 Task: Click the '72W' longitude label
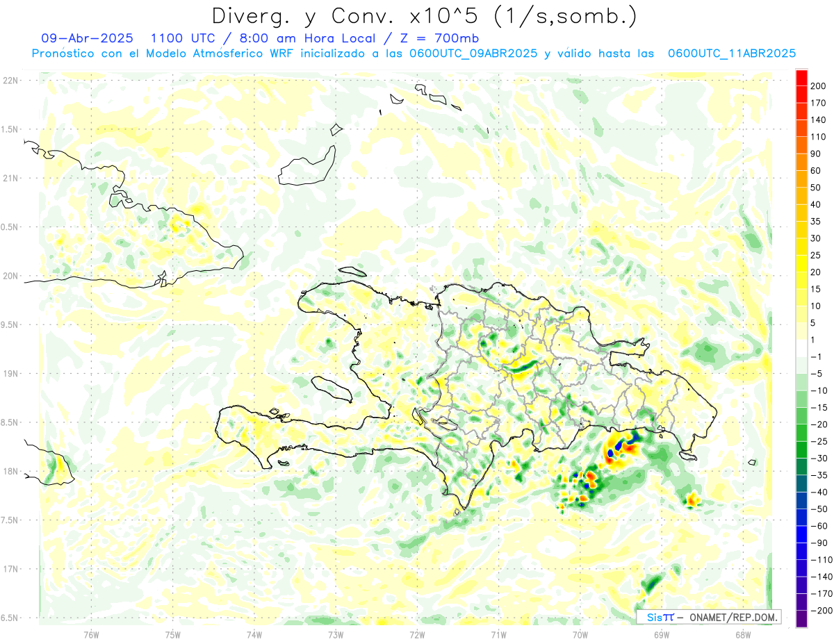[417, 634]
